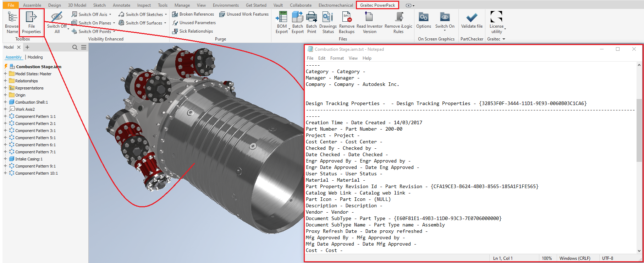Select Intake Casing:1 in model browser

click(29, 159)
